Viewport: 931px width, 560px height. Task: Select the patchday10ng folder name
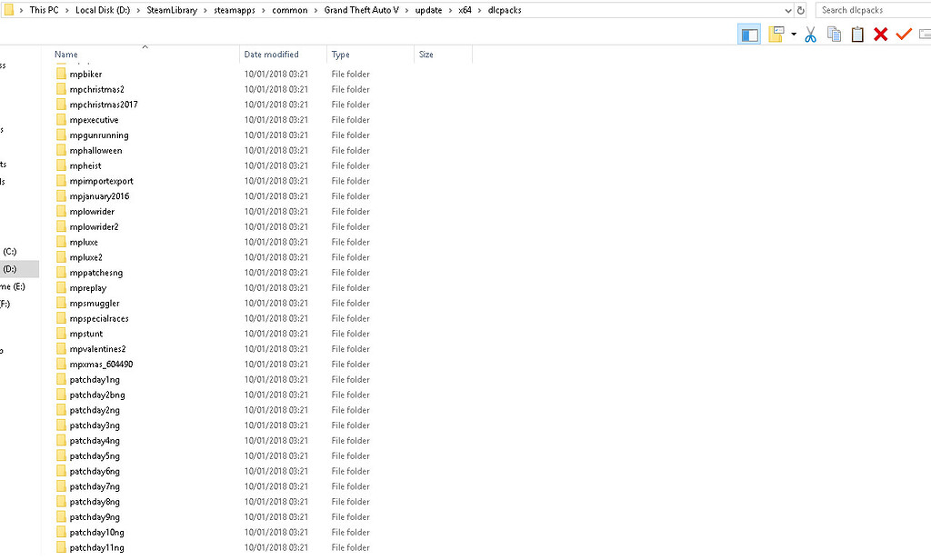click(96, 533)
